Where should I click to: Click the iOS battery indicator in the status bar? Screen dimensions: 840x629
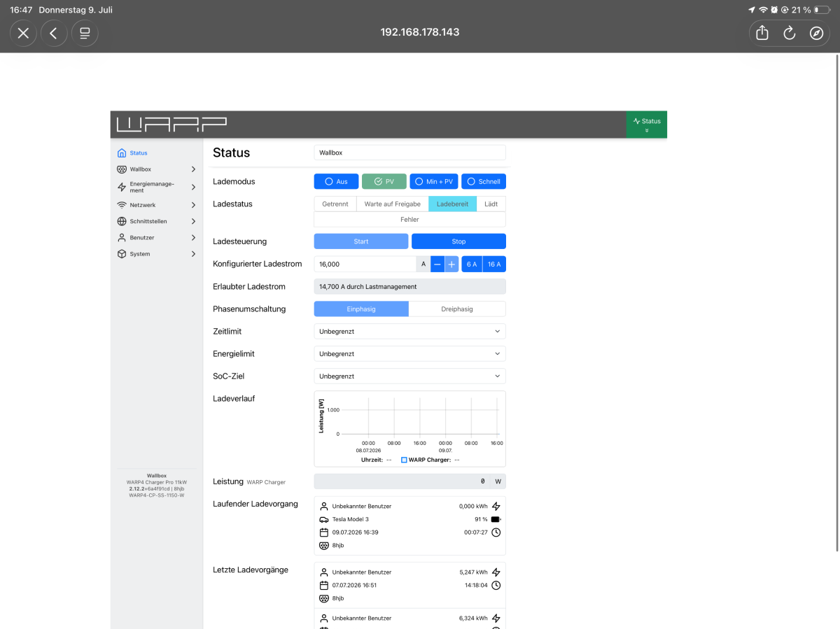point(822,10)
